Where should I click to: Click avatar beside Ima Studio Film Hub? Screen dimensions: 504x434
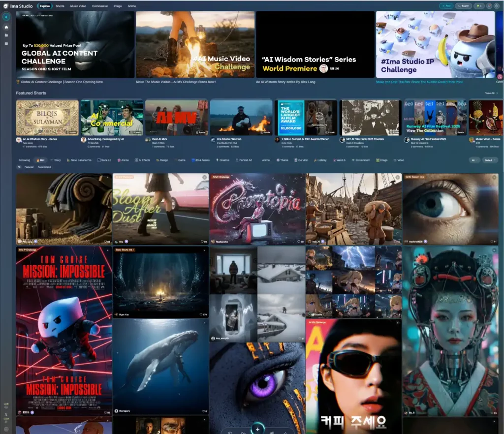click(x=213, y=140)
